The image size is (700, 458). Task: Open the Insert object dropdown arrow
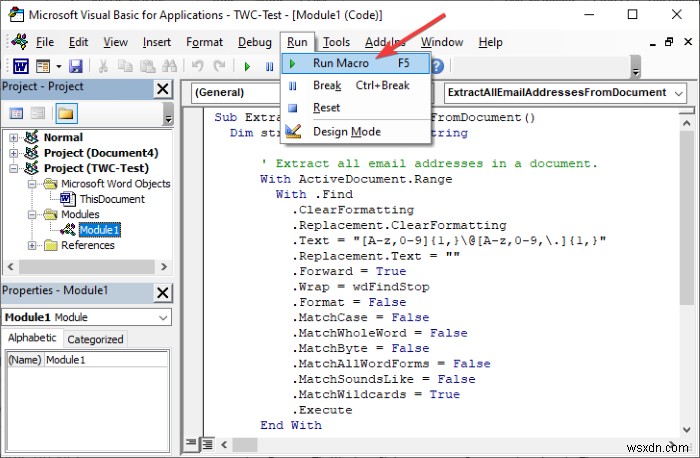coord(58,67)
